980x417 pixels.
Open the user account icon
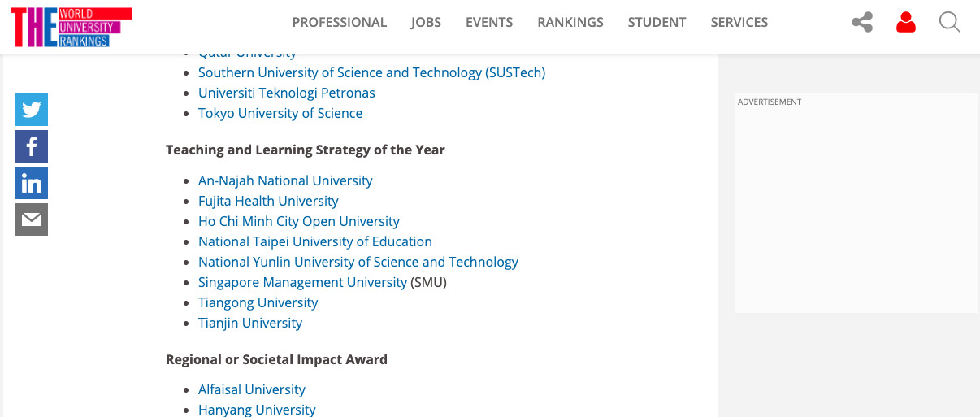[x=906, y=23]
